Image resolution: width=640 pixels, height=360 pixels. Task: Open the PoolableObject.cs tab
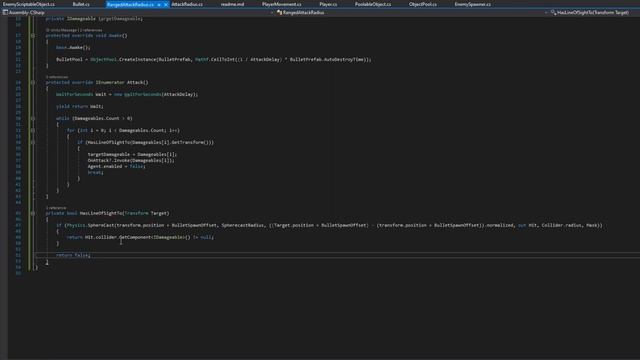[373, 4]
